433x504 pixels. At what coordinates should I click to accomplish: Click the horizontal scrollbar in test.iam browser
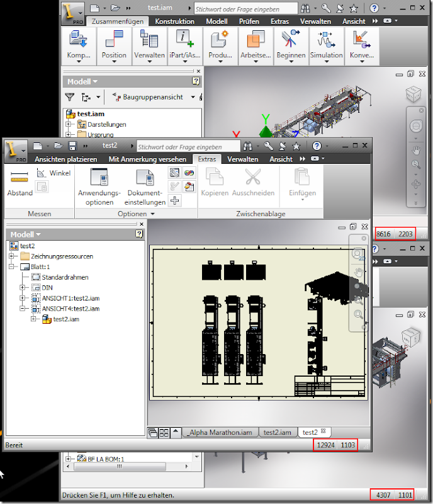120,466
